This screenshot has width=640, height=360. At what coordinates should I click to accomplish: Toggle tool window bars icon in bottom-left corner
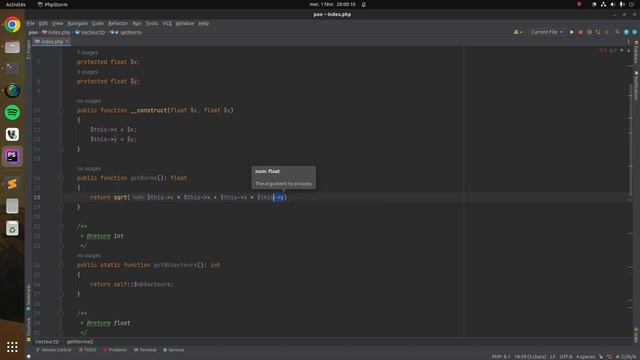(x=28, y=357)
